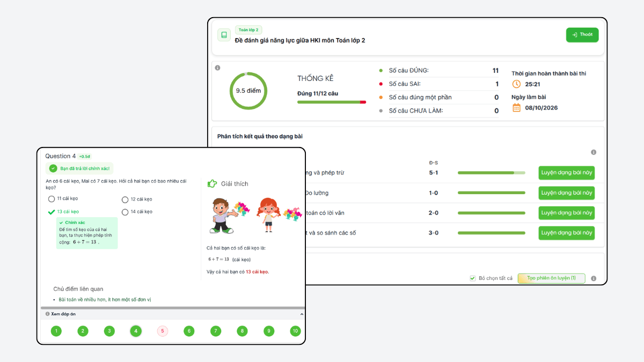Choose the 14 cái kẹo radio option

coord(125,212)
